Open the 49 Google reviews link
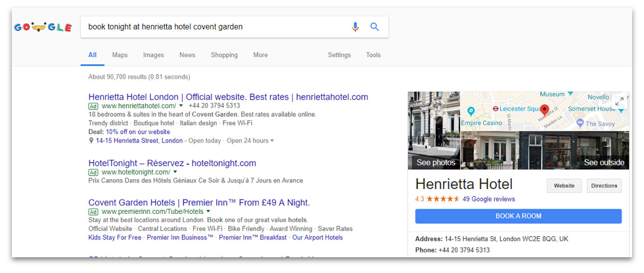The image size is (644, 273). click(x=488, y=199)
